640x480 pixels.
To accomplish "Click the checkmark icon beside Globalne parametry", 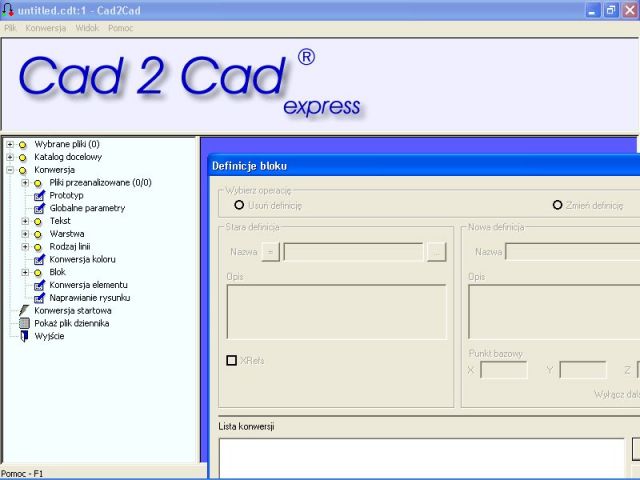I will (x=39, y=209).
